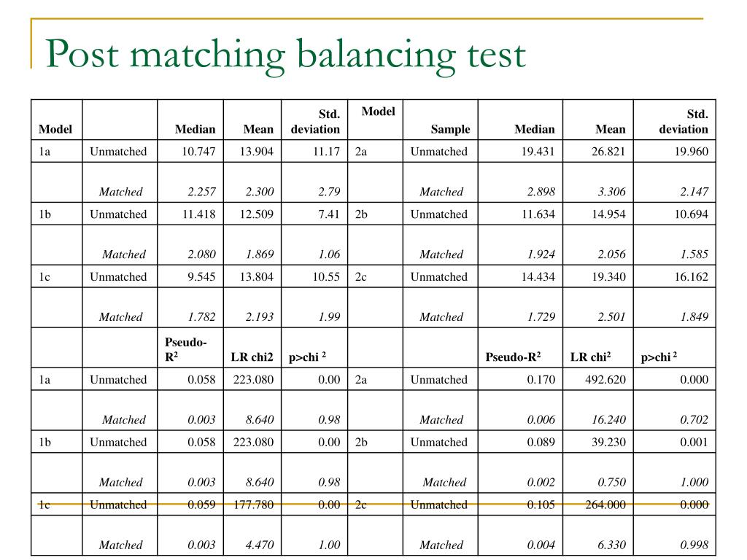Click the 0.702 p-value for matched 2a
Image resolution: width=747 pixels, height=560 pixels.
point(694,419)
